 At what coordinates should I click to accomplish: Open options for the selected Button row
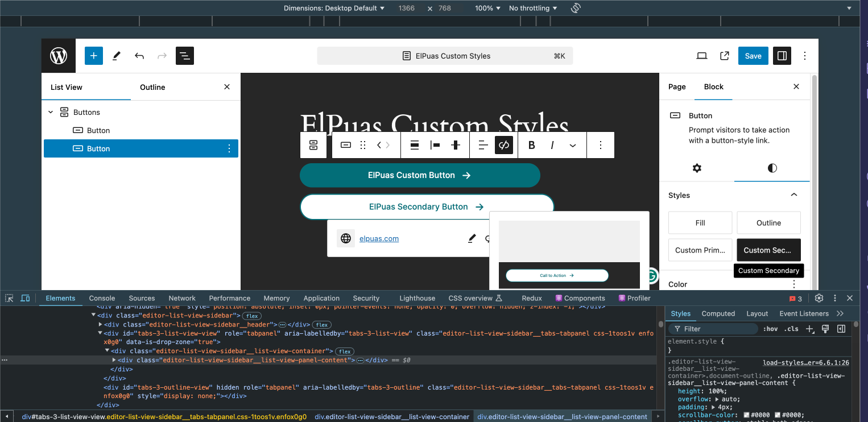(x=229, y=148)
